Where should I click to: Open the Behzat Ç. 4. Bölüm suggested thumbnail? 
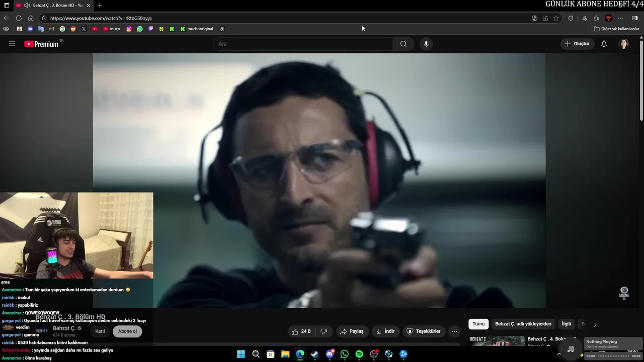point(497,341)
